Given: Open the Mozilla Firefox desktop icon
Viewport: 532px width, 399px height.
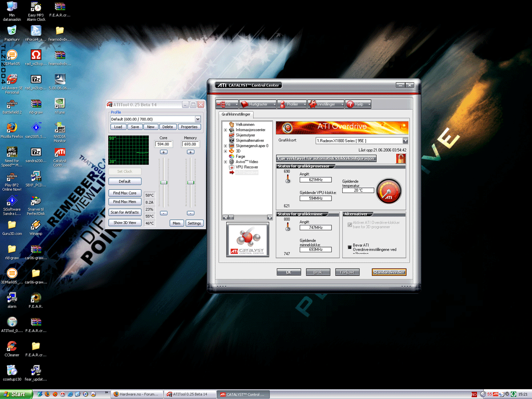Looking at the screenshot, I should 12,127.
